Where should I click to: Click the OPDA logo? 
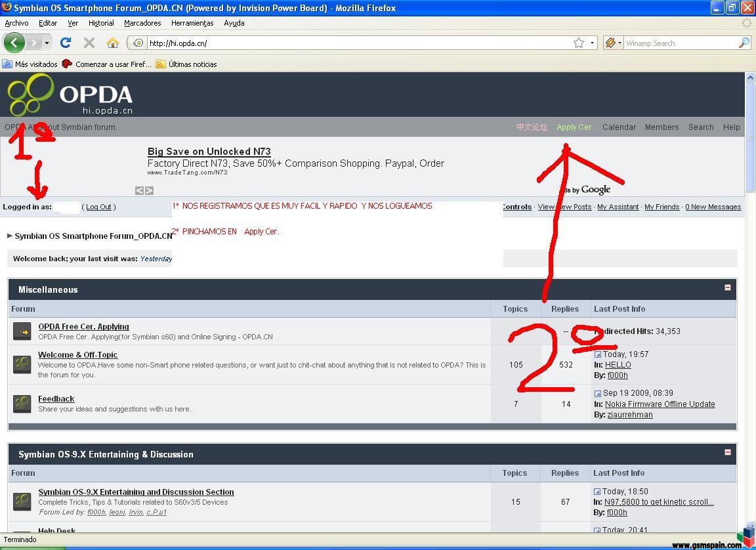(70, 95)
